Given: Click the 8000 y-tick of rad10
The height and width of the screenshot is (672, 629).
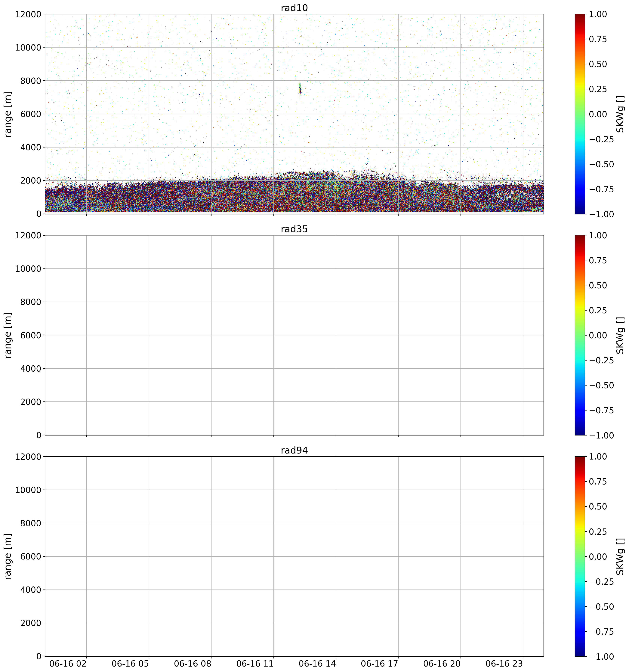Looking at the screenshot, I should pos(31,81).
